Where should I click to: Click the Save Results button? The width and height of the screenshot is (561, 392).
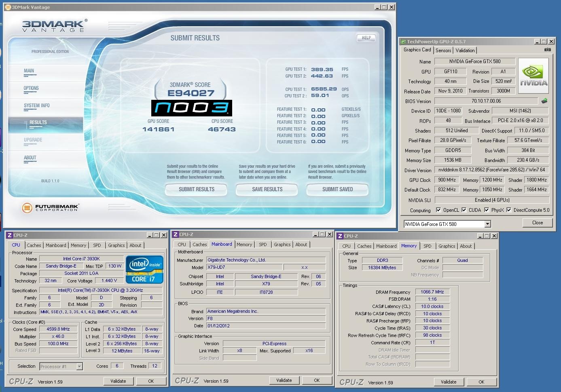pos(267,189)
